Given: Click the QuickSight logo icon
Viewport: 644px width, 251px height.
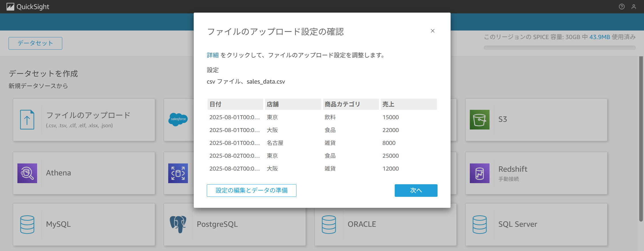Looking at the screenshot, I should tap(10, 7).
